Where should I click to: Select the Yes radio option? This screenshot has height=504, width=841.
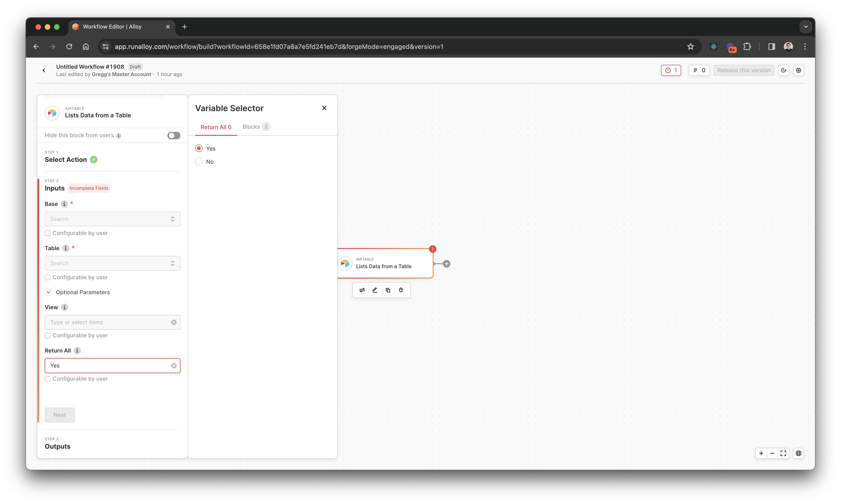[x=199, y=148]
